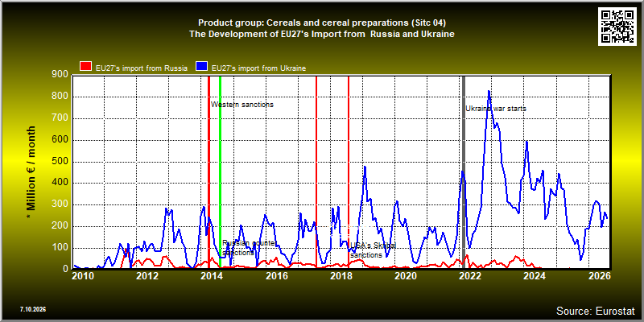Click the date stamp 7.10.2026
Viewport: 644px width, 322px height.
point(33,309)
